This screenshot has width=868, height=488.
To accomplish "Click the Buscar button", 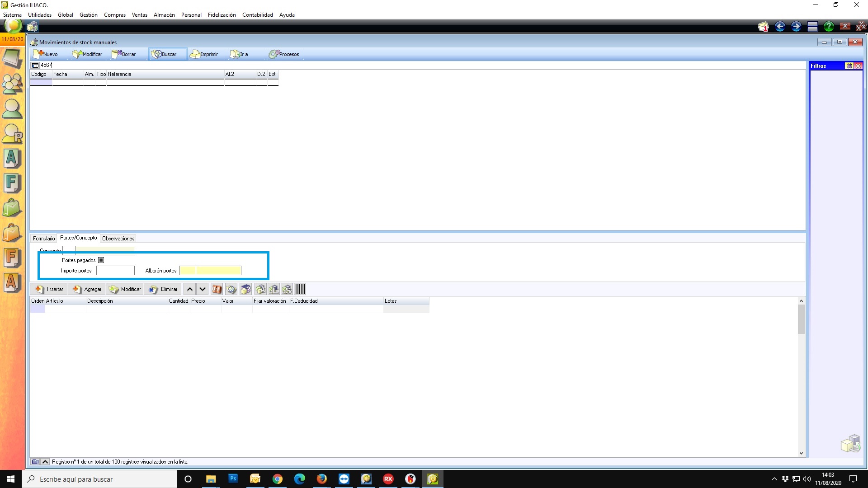I will point(167,54).
